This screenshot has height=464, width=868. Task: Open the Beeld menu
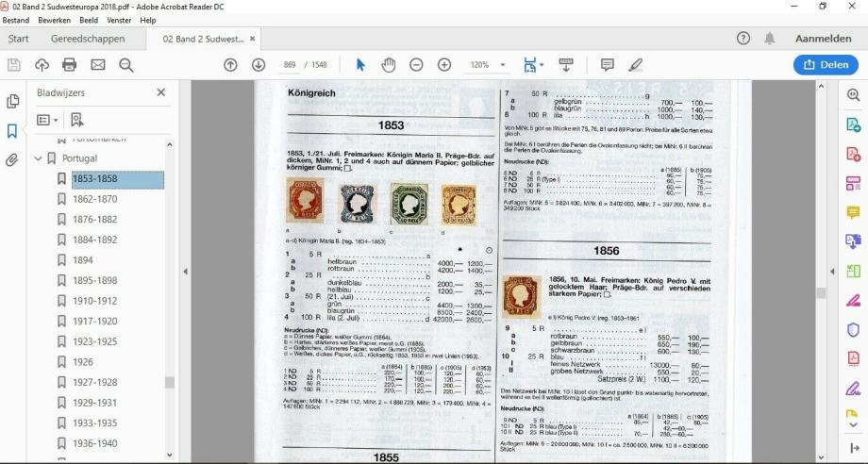click(89, 20)
